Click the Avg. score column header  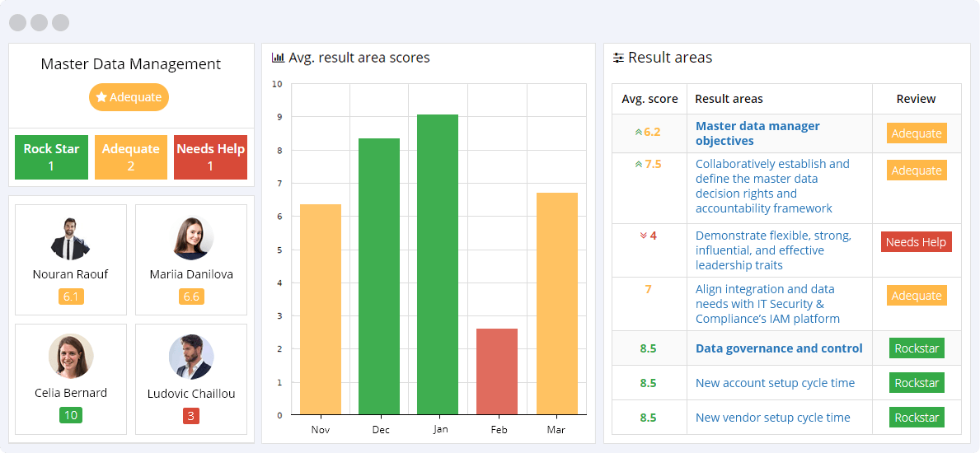(649, 99)
